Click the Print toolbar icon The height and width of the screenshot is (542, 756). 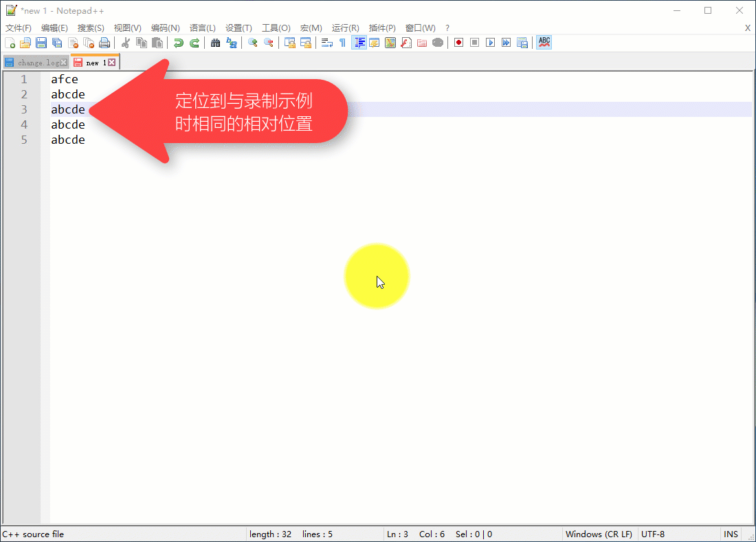(x=104, y=43)
